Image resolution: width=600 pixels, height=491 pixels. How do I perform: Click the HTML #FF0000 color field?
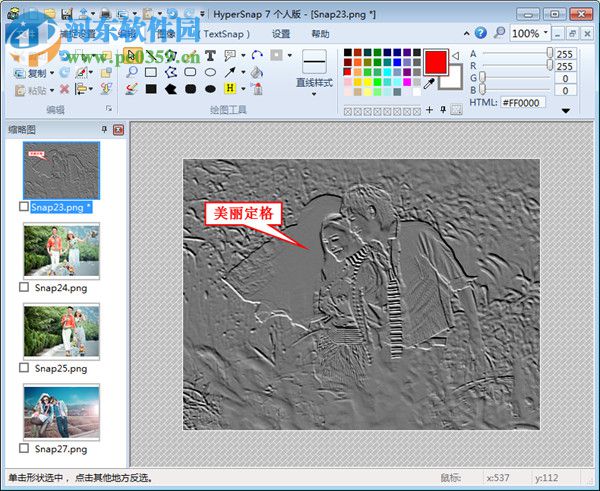pos(523,103)
